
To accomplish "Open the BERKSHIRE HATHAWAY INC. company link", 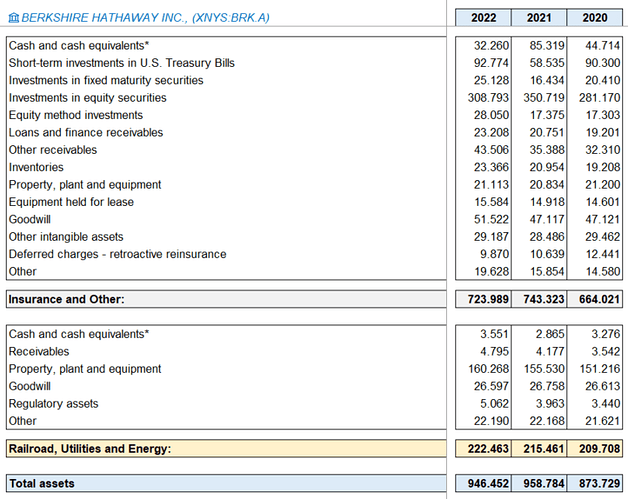I will pyautogui.click(x=145, y=18).
